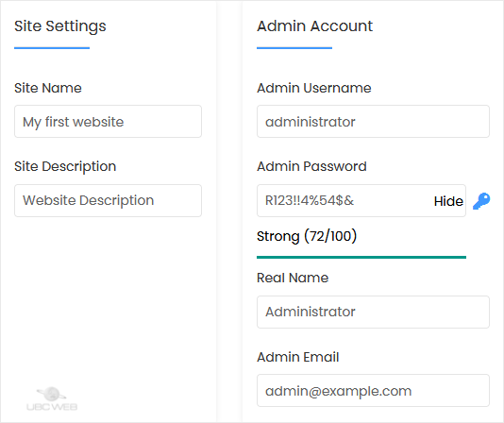Click the Real Name label

point(293,278)
